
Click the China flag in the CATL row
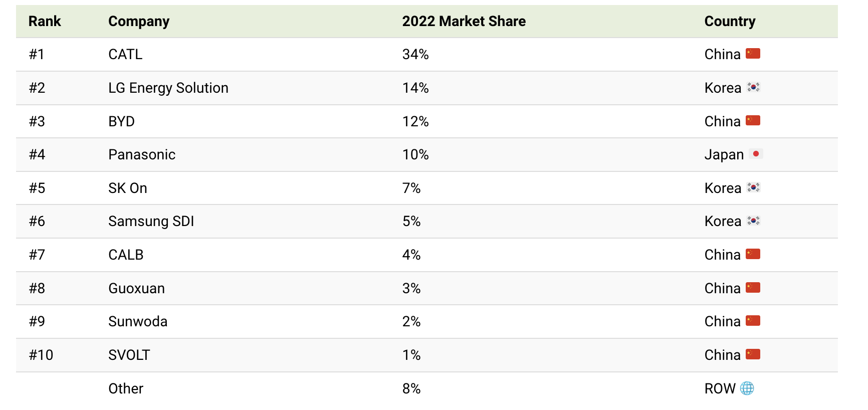[753, 54]
